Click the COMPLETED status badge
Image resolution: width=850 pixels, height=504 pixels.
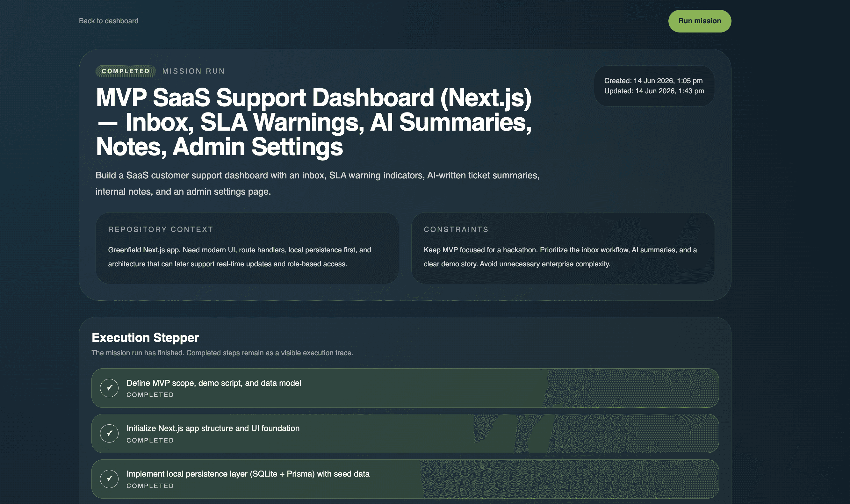click(126, 71)
